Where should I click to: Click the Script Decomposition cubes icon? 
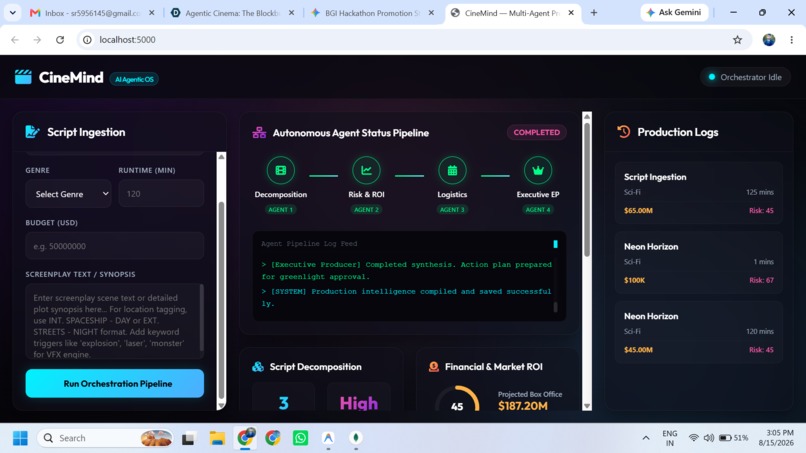(x=258, y=367)
